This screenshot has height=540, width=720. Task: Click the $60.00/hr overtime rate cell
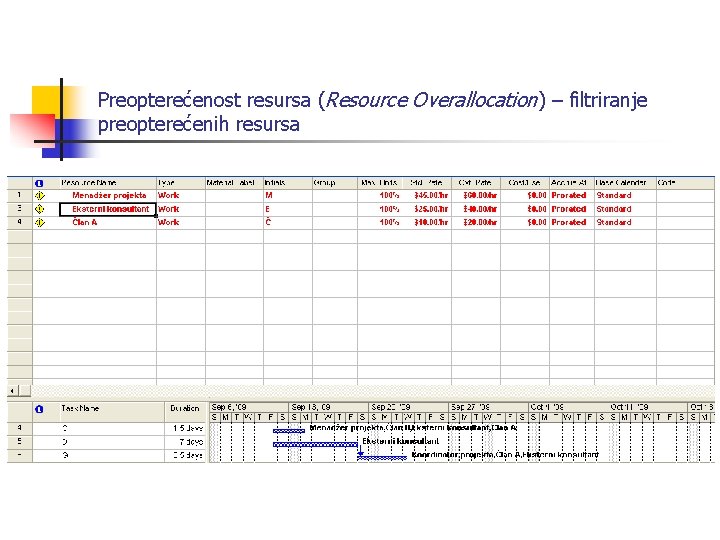tap(476, 196)
